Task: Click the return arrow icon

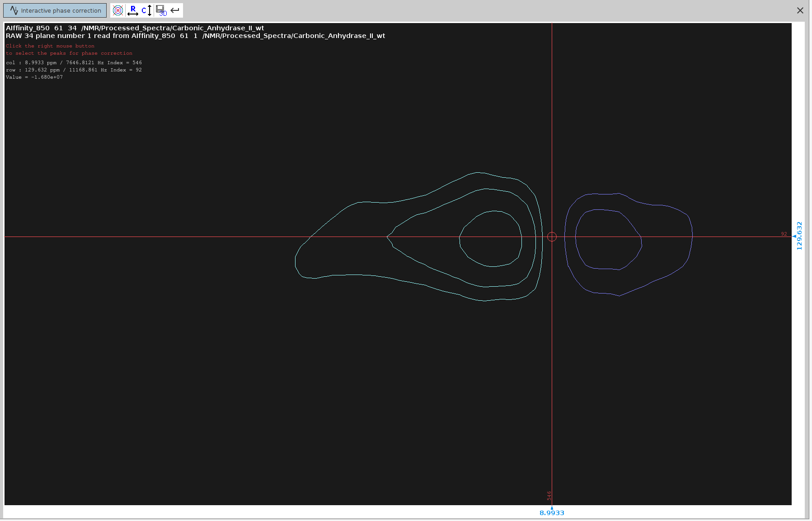Action: pyautogui.click(x=175, y=10)
